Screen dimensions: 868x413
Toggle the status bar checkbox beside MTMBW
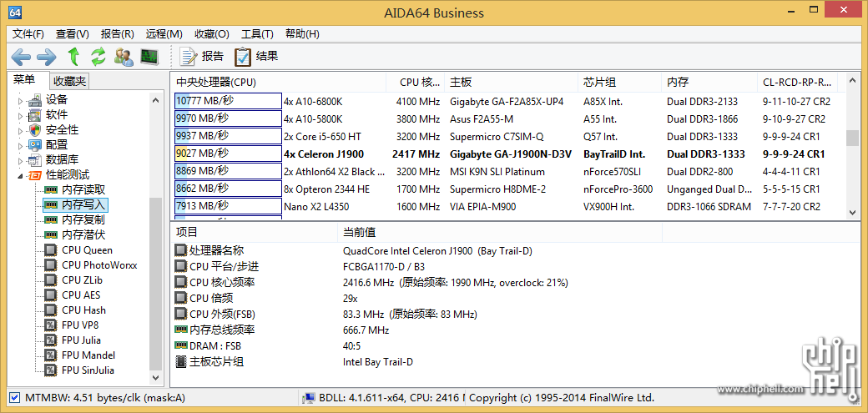click(x=15, y=397)
